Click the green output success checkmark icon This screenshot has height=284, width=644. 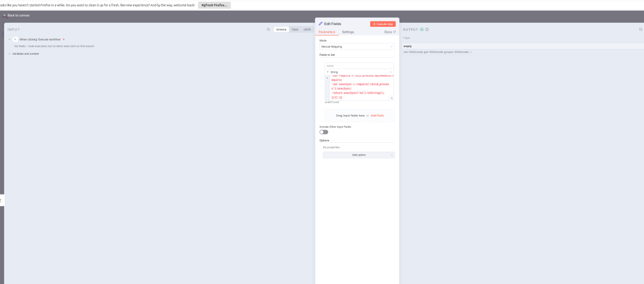point(422,29)
